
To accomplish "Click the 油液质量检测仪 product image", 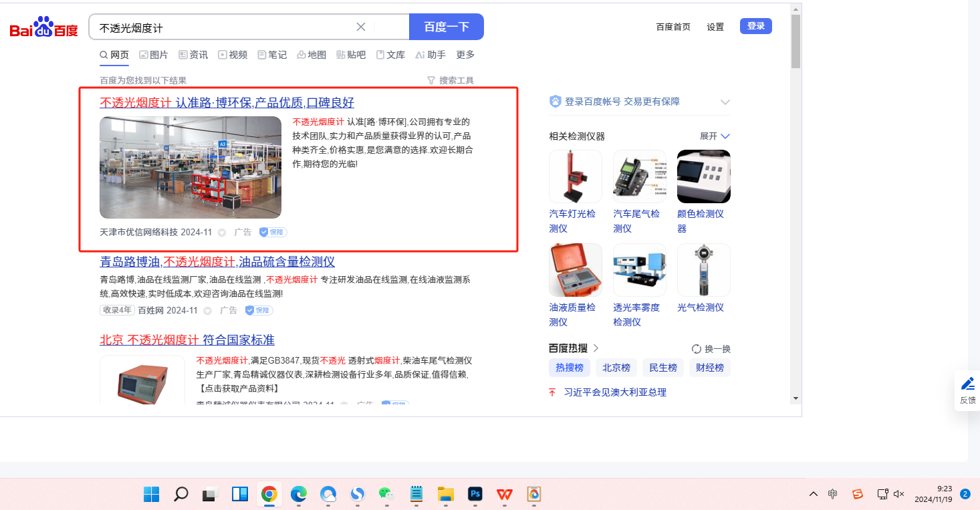I will click(x=576, y=270).
